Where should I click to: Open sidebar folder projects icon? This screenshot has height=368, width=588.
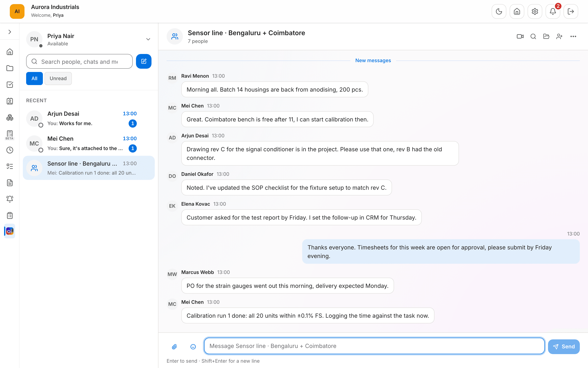coord(10,68)
